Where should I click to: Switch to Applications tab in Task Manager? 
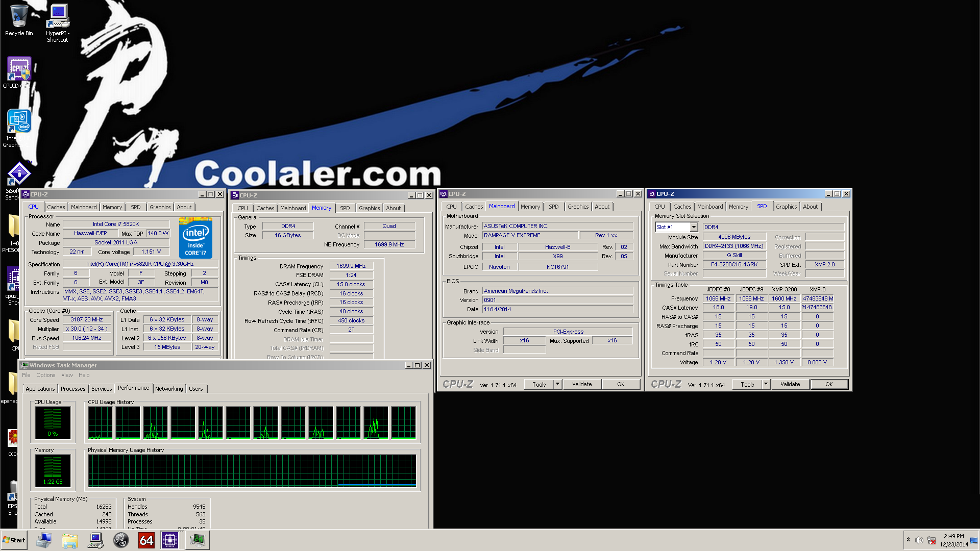pyautogui.click(x=40, y=389)
